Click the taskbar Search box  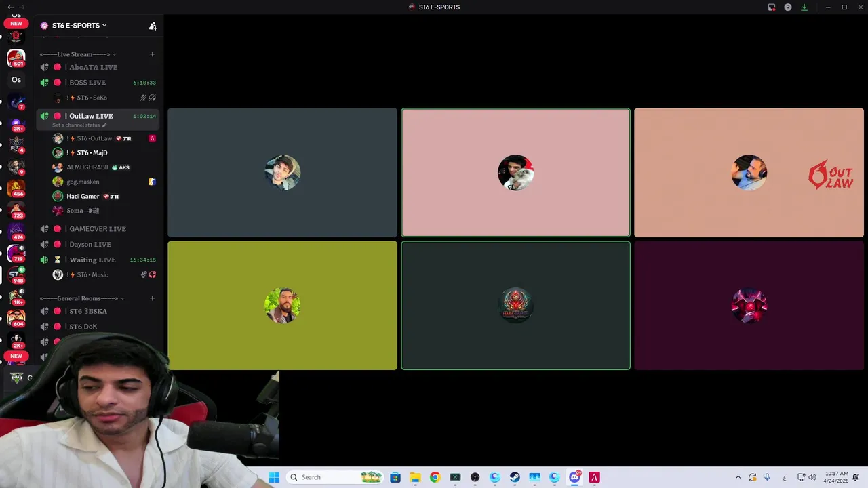point(335,477)
